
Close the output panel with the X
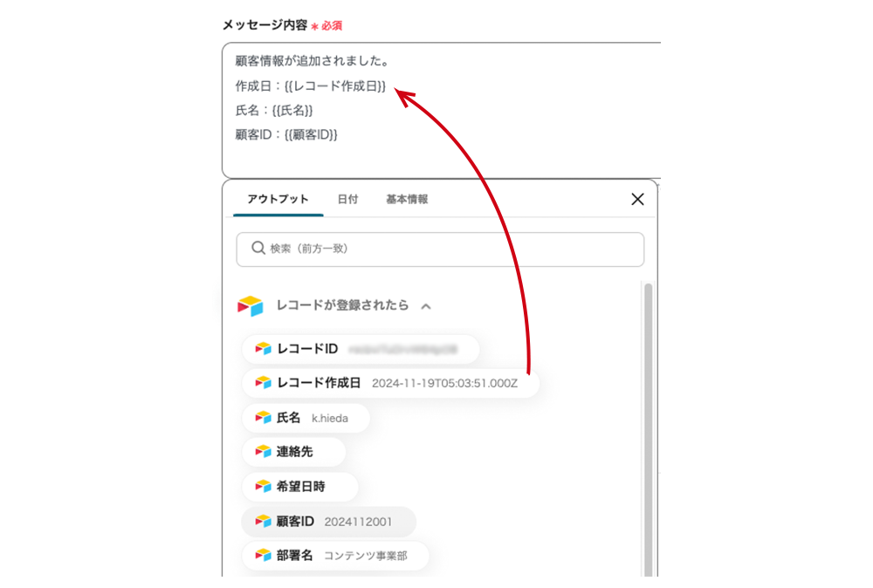(637, 199)
